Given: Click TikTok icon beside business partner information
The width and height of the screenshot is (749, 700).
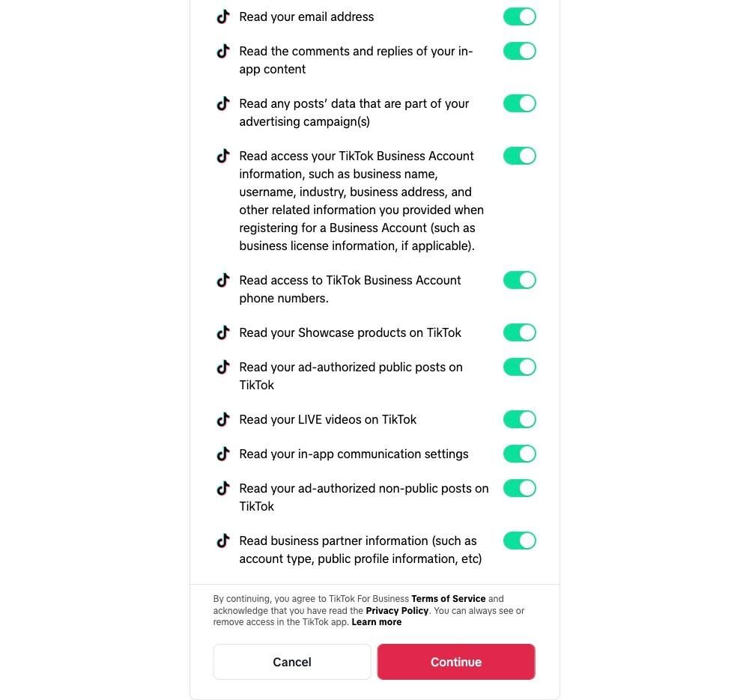Looking at the screenshot, I should coord(223,541).
